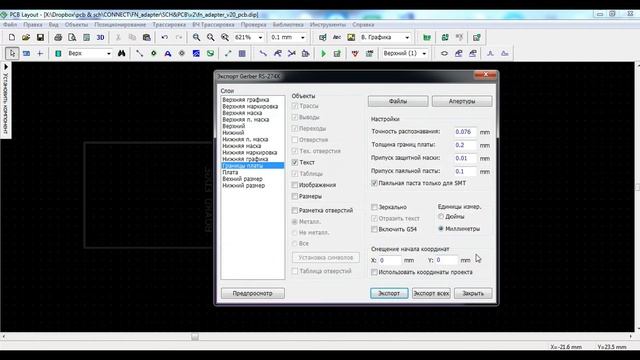Enable the Размеры checkbox
The image size is (640, 360).
click(x=295, y=196)
